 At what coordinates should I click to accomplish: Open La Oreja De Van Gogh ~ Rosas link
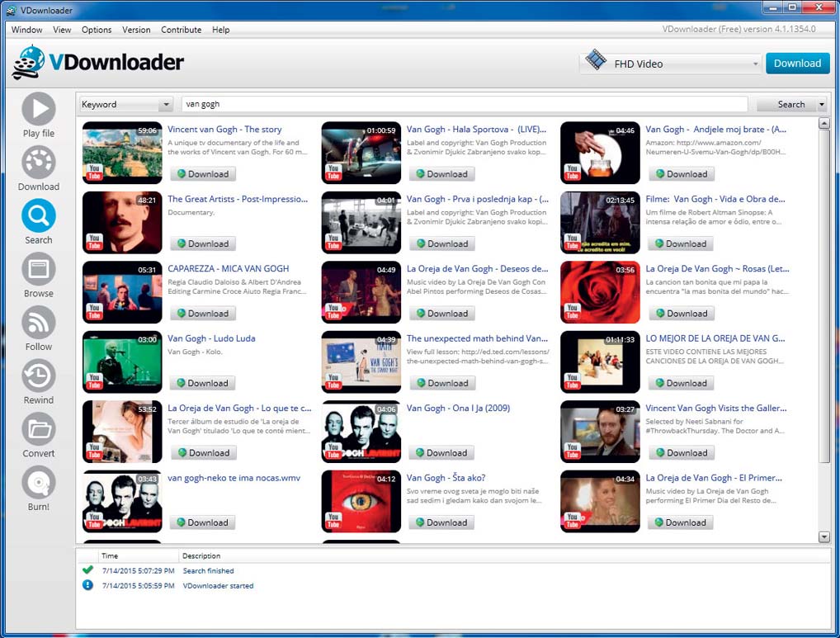click(x=717, y=268)
